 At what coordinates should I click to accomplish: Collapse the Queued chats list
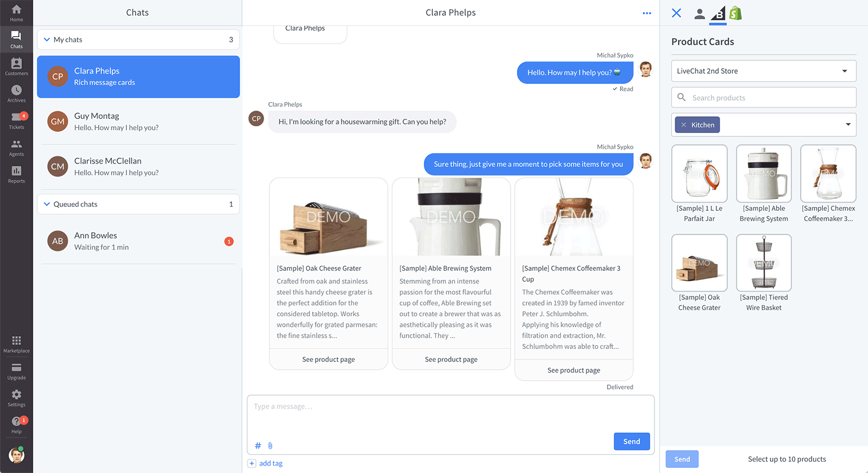(x=46, y=204)
